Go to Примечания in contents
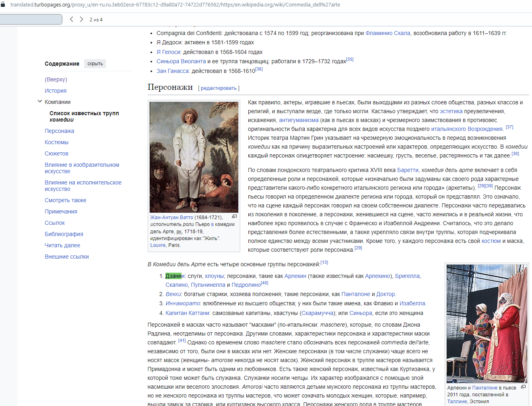 61,211
